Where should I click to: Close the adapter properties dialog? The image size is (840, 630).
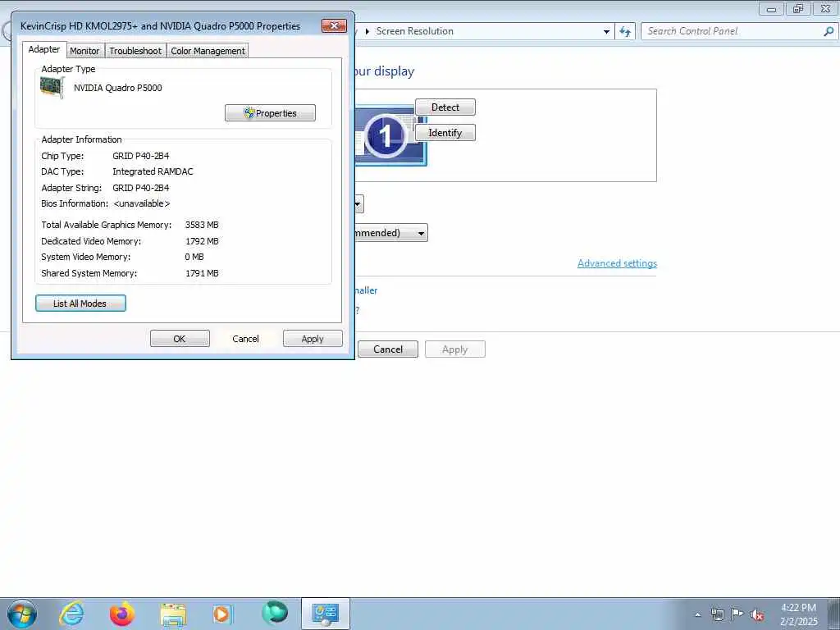tap(335, 25)
